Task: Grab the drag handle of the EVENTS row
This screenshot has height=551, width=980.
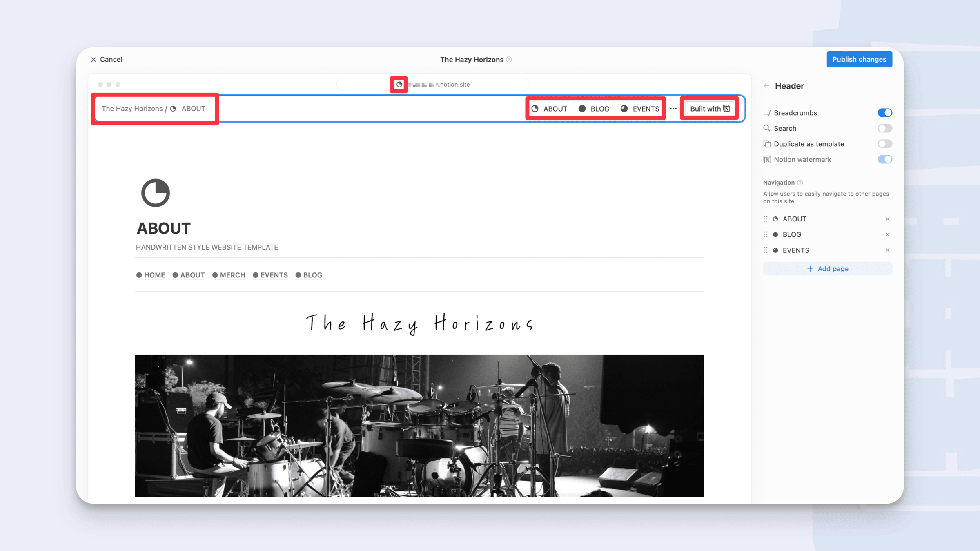Action: click(x=766, y=250)
